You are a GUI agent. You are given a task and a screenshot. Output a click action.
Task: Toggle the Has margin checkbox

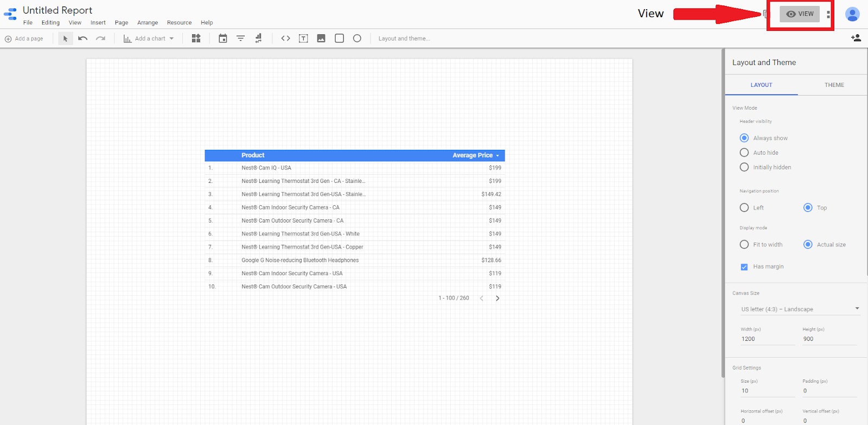(x=744, y=267)
